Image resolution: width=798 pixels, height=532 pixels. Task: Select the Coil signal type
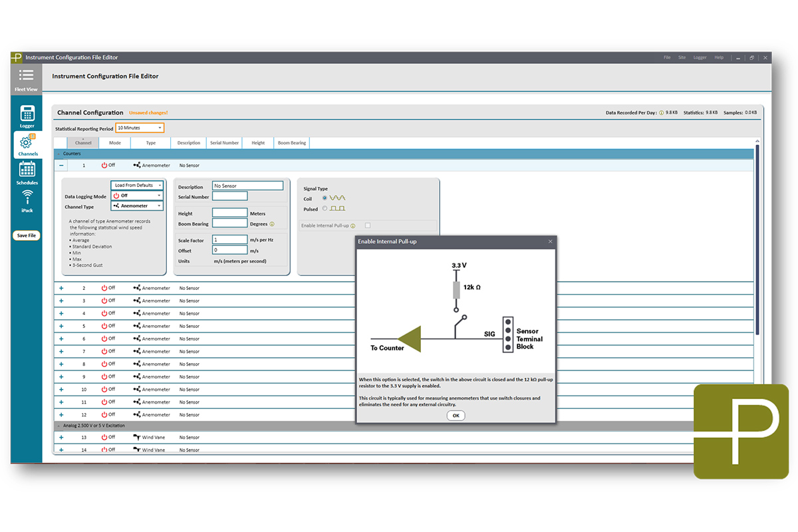coord(325,198)
